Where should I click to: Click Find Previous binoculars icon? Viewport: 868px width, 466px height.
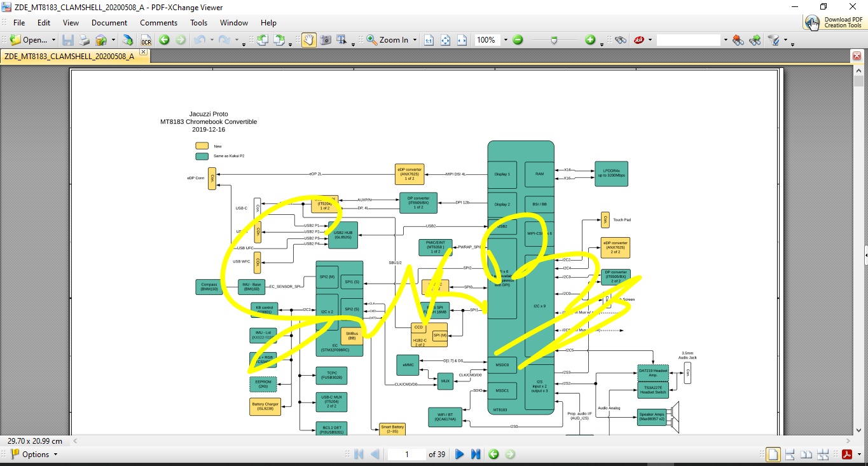738,40
